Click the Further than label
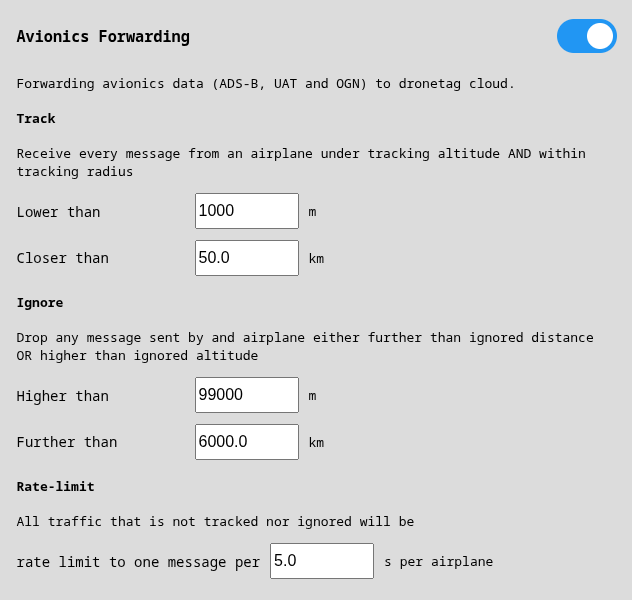This screenshot has width=632, height=600. click(x=67, y=442)
